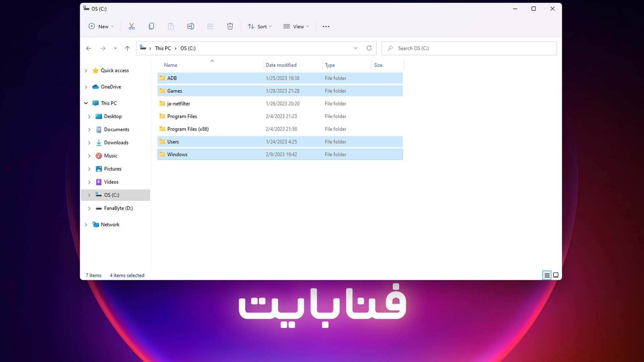
Task: Expand the FanaByte (D:) drive node
Action: coord(89,208)
